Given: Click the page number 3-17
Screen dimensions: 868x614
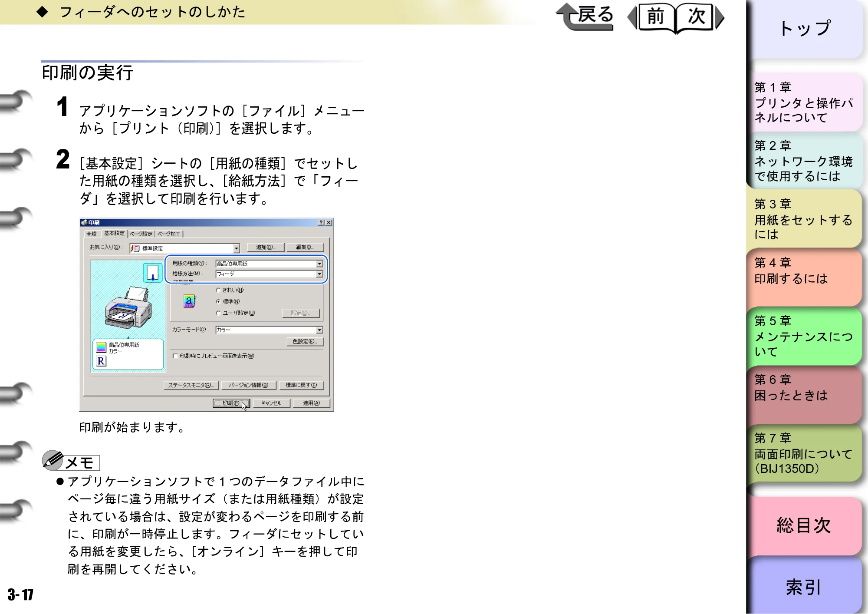Looking at the screenshot, I should (x=21, y=594).
